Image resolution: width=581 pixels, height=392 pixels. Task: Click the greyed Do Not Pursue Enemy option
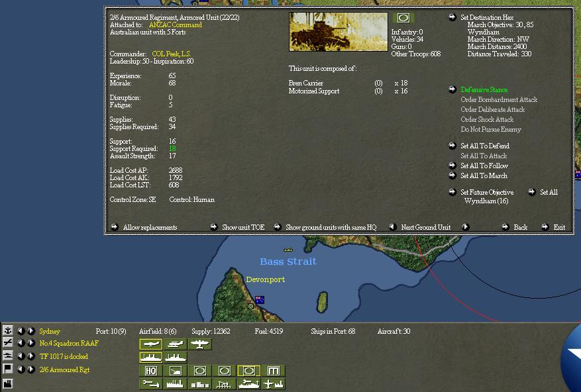491,130
